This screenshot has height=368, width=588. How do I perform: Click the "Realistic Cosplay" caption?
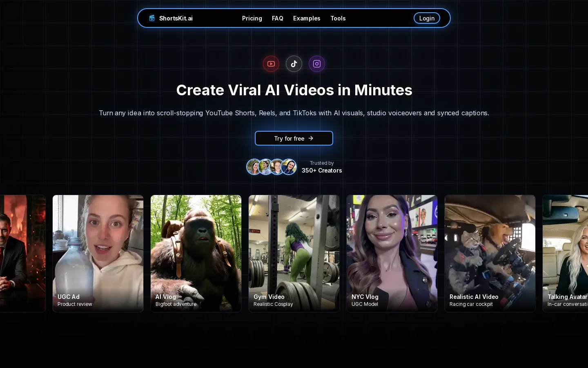click(273, 304)
